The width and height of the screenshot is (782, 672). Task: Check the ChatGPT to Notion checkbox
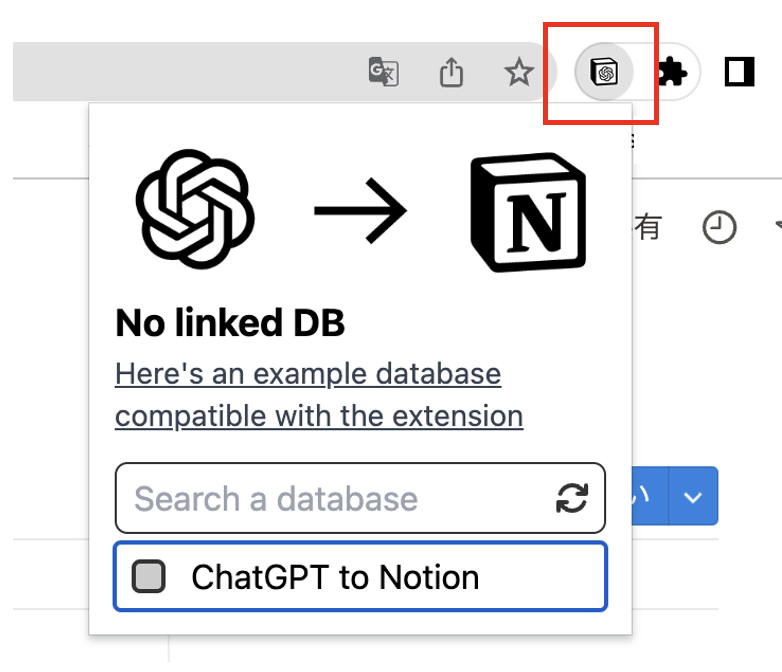coord(149,576)
